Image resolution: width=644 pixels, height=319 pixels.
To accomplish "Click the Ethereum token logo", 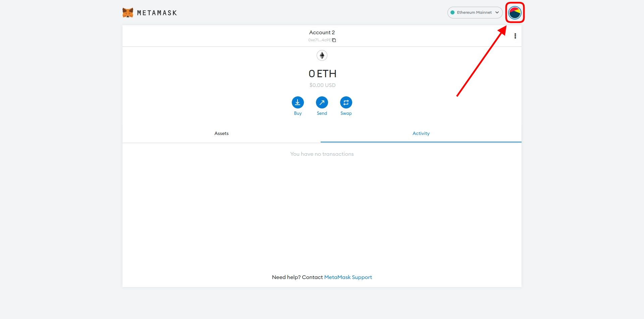I will pyautogui.click(x=322, y=55).
